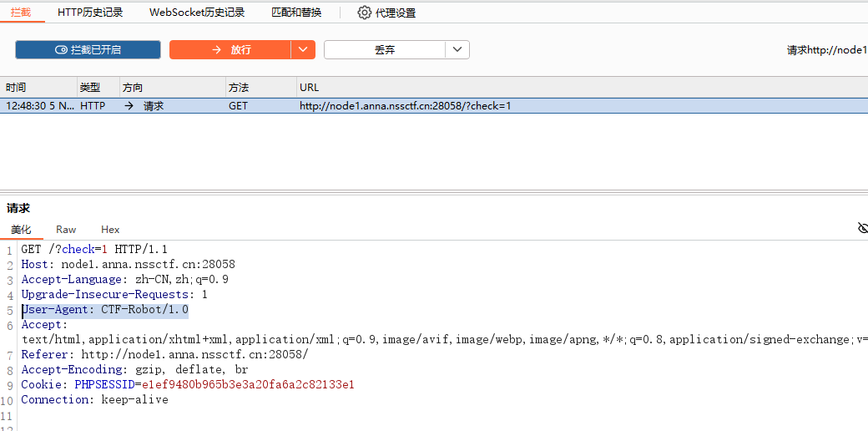This screenshot has height=431, width=868.
Task: Click the 丢弃 drop button
Action: click(385, 50)
